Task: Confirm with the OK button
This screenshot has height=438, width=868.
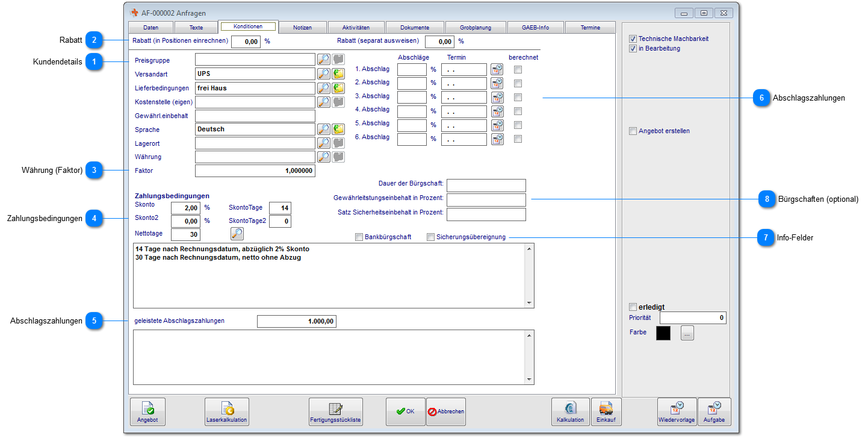Action: (405, 412)
